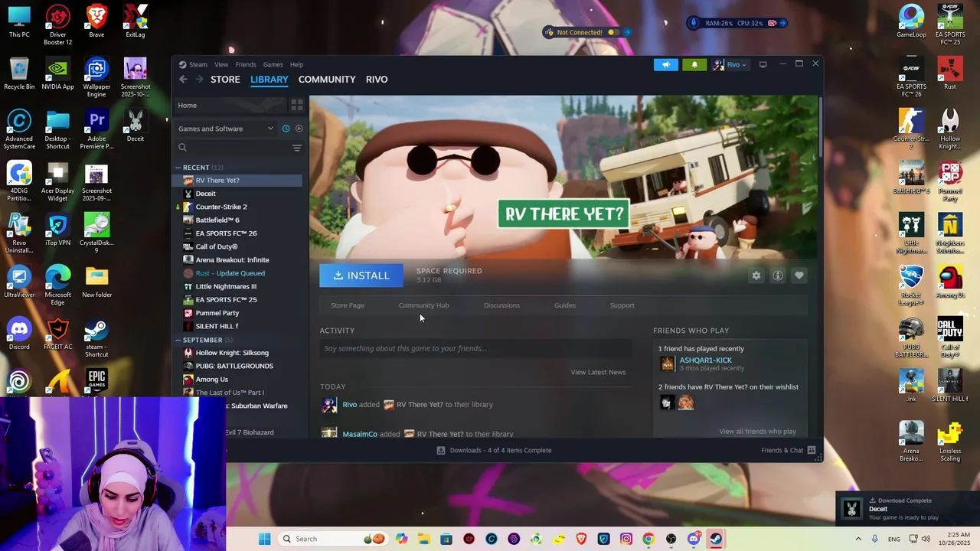Open the Help menu

[296, 65]
